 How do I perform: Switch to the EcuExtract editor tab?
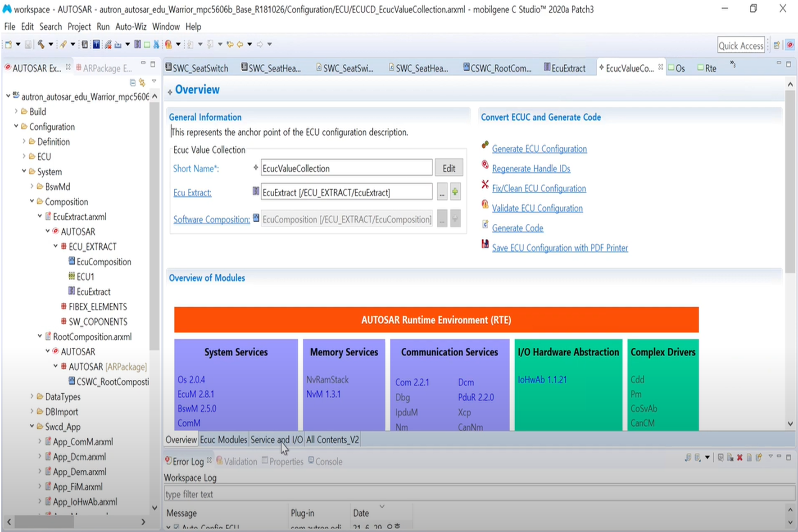[x=565, y=68]
